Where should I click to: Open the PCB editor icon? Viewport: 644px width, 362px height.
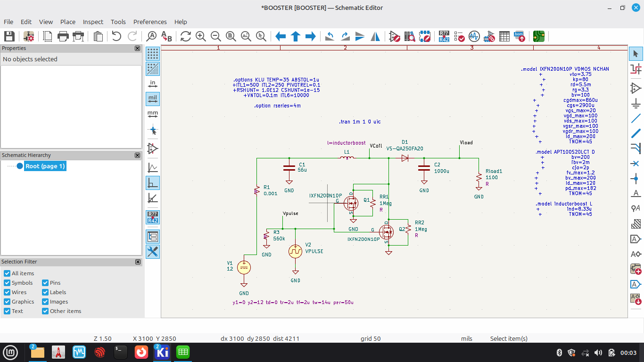point(539,36)
